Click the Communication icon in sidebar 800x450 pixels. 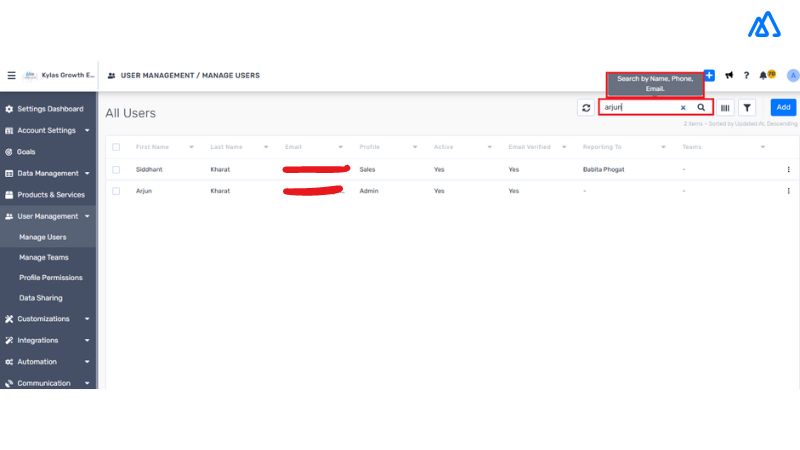coord(9,383)
